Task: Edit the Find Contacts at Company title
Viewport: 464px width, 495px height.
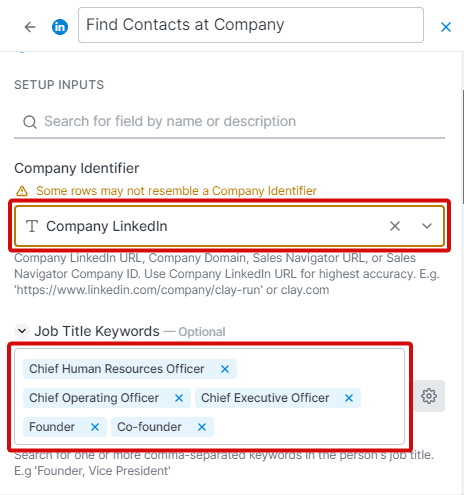Action: 251,25
